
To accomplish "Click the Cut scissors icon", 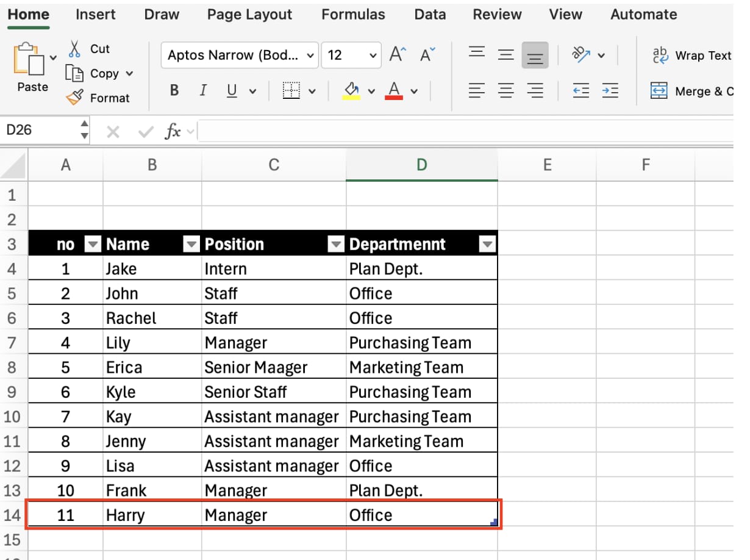I will click(75, 49).
